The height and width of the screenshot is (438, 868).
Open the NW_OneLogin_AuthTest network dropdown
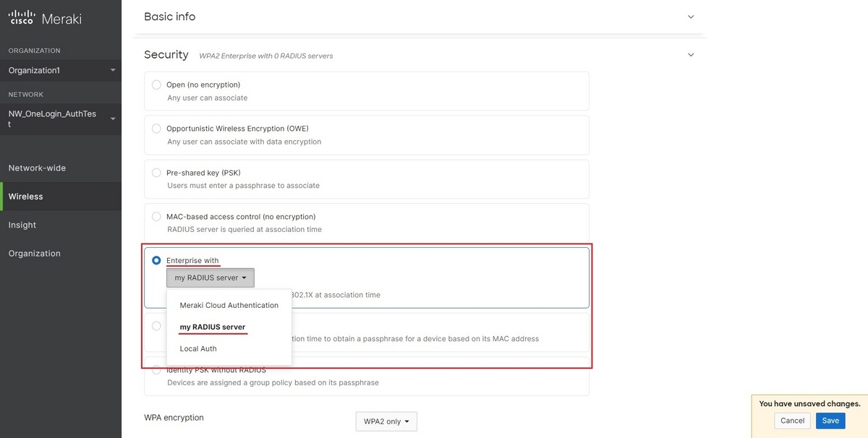click(61, 119)
